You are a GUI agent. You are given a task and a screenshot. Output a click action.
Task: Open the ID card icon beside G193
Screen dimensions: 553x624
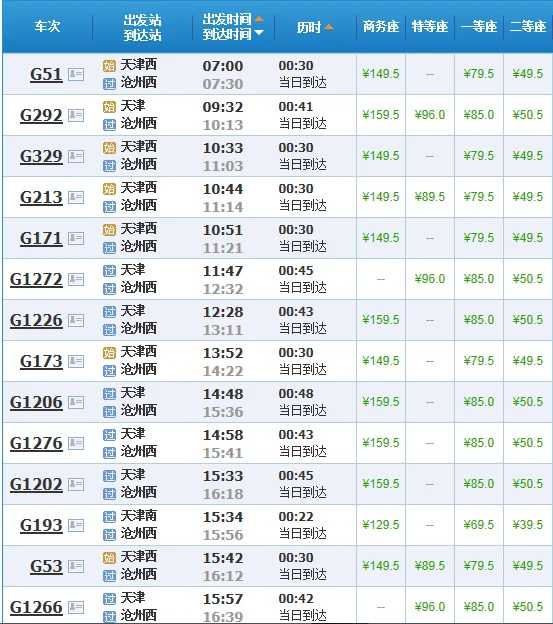76,525
